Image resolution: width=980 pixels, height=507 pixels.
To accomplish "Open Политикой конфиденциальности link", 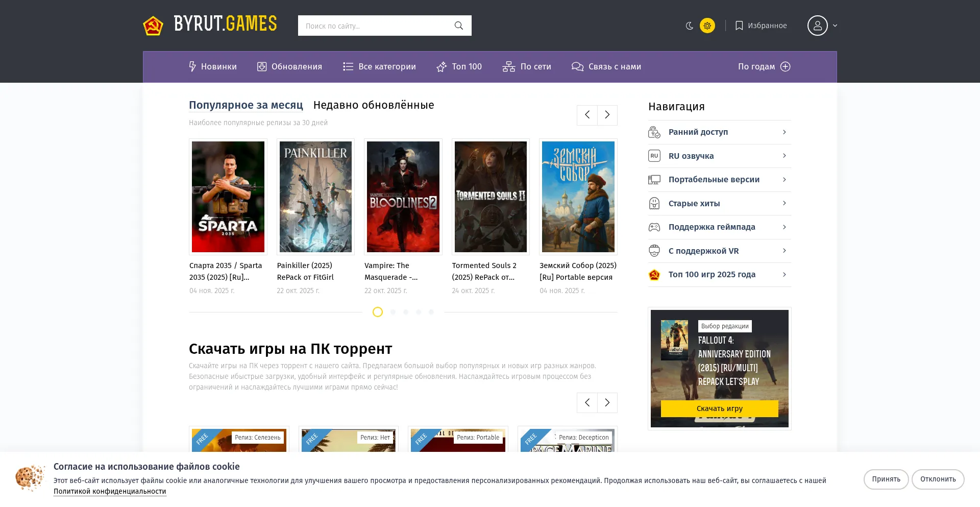I will point(110,492).
